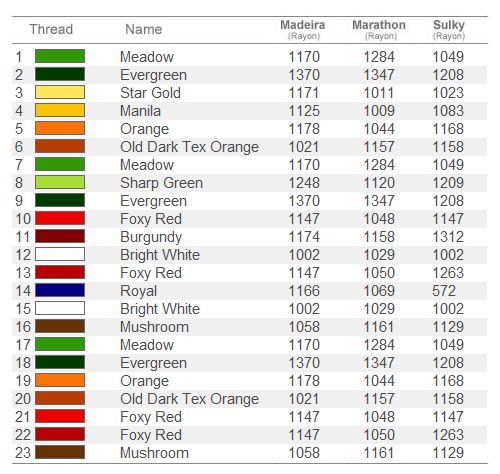This screenshot has width=500, height=474.
Task: Click the Sulky code 572 for Royal
Action: (x=444, y=291)
